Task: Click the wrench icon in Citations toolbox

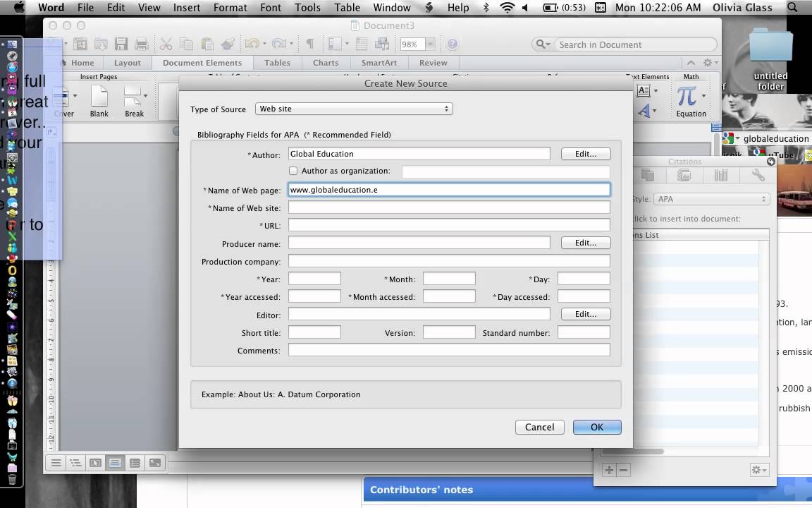Action: 758,175
